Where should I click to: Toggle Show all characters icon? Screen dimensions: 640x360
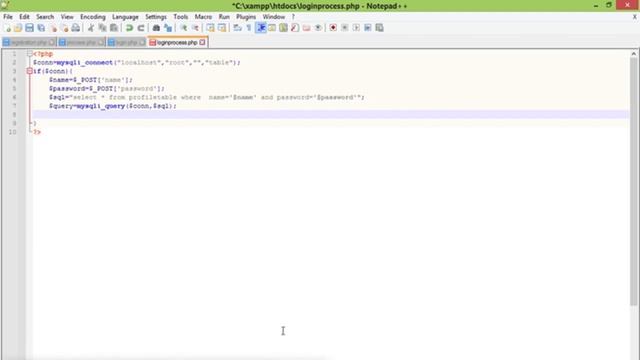249,28
